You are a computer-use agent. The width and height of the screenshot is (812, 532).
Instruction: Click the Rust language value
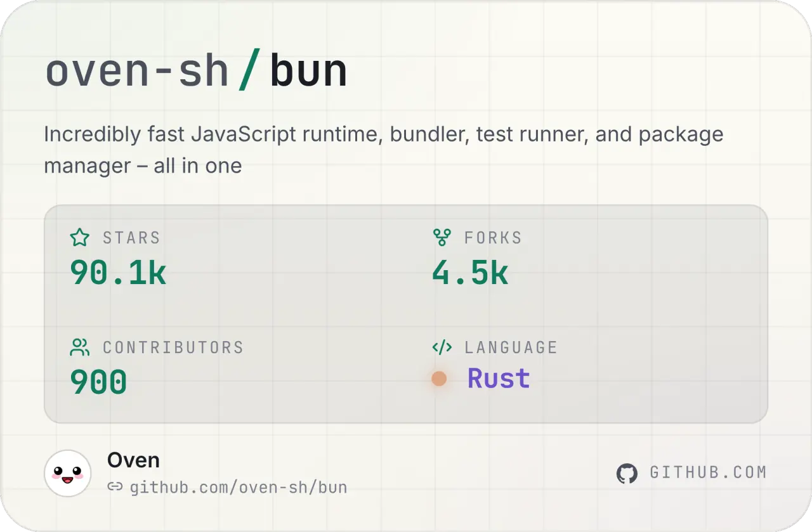pyautogui.click(x=499, y=379)
